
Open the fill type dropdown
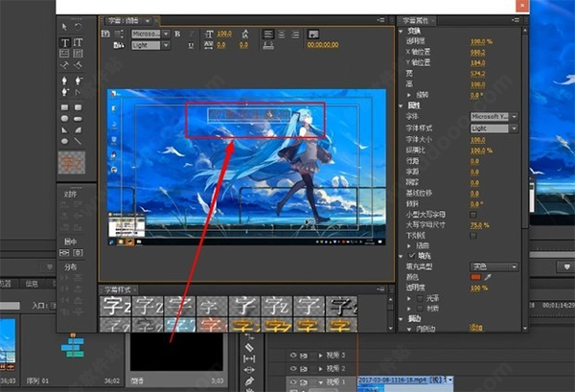[494, 266]
